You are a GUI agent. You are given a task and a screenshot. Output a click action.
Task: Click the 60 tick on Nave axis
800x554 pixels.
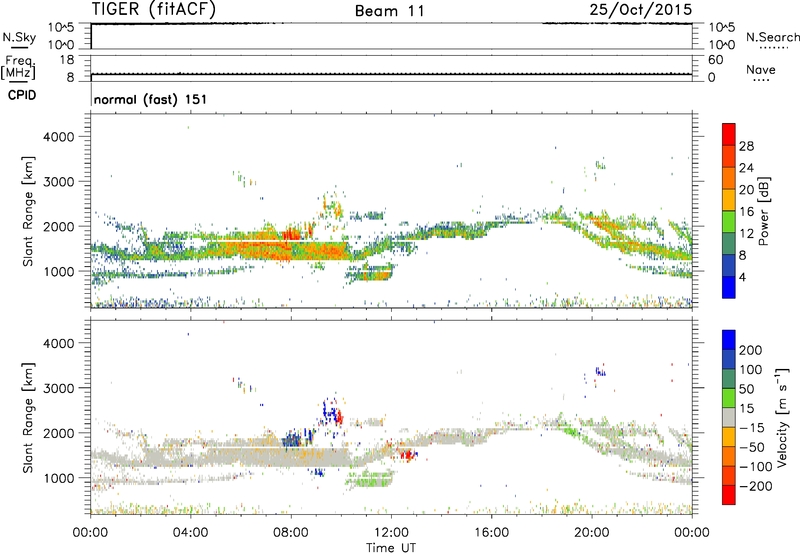[x=715, y=60]
